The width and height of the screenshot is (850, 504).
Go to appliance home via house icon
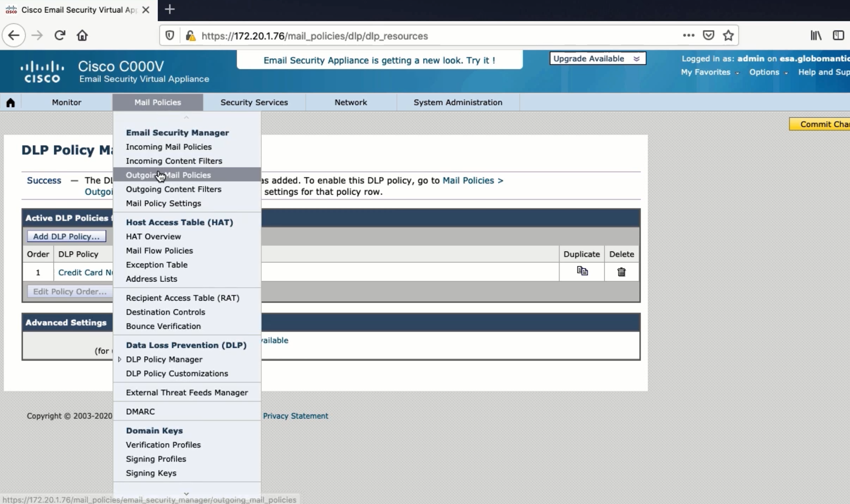pos(11,103)
